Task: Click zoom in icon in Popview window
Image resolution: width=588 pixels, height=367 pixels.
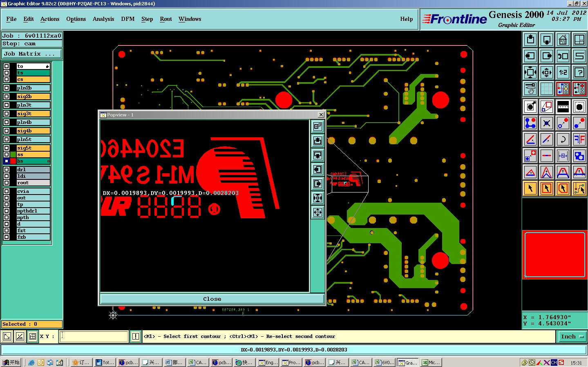Action: [317, 198]
